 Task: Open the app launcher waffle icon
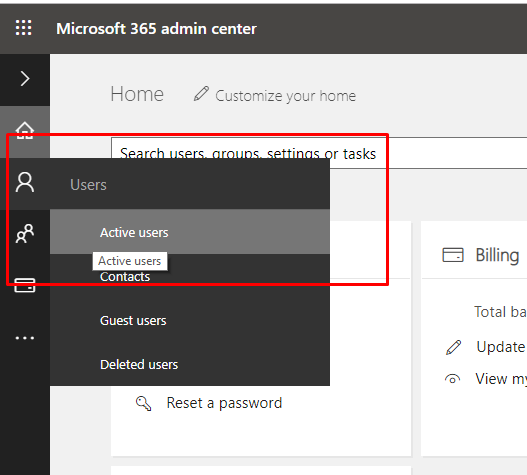pos(24,28)
